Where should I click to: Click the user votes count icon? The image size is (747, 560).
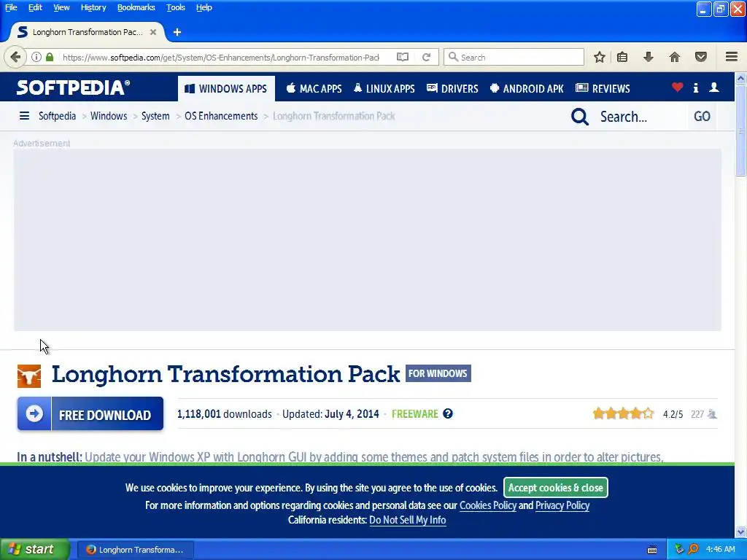(712, 414)
